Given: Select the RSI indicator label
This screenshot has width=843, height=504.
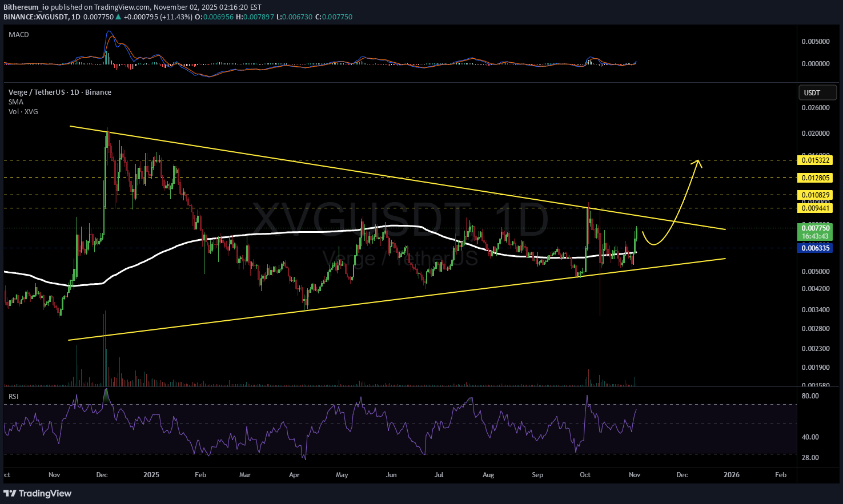Looking at the screenshot, I should click(x=13, y=396).
